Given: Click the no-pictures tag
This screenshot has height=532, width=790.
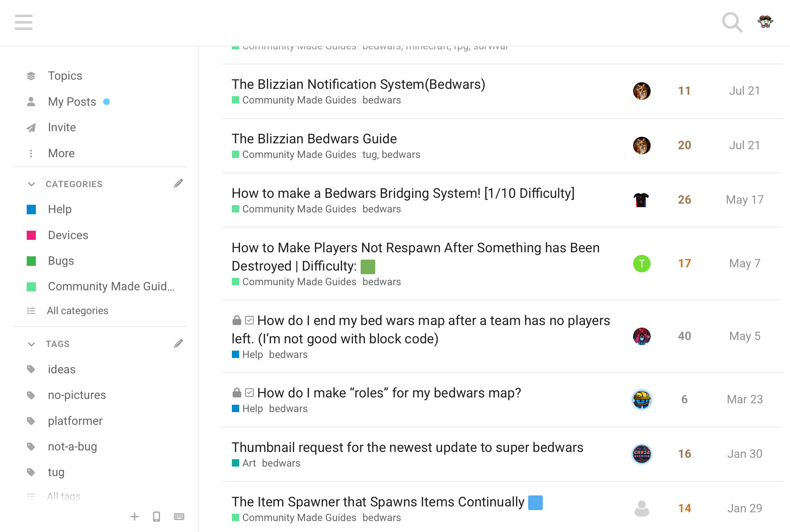Looking at the screenshot, I should [77, 395].
